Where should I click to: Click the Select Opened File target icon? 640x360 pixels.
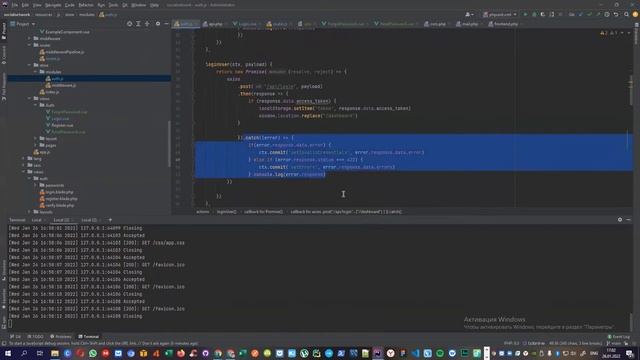[129, 24]
